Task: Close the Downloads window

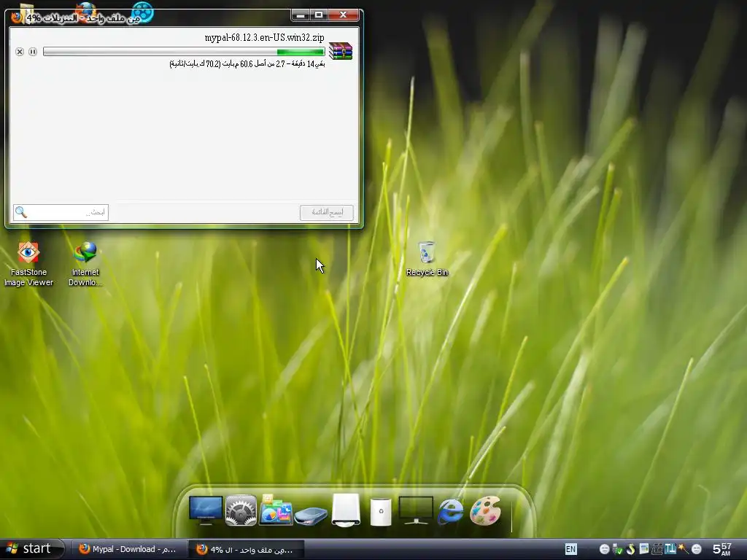Action: coord(343,15)
